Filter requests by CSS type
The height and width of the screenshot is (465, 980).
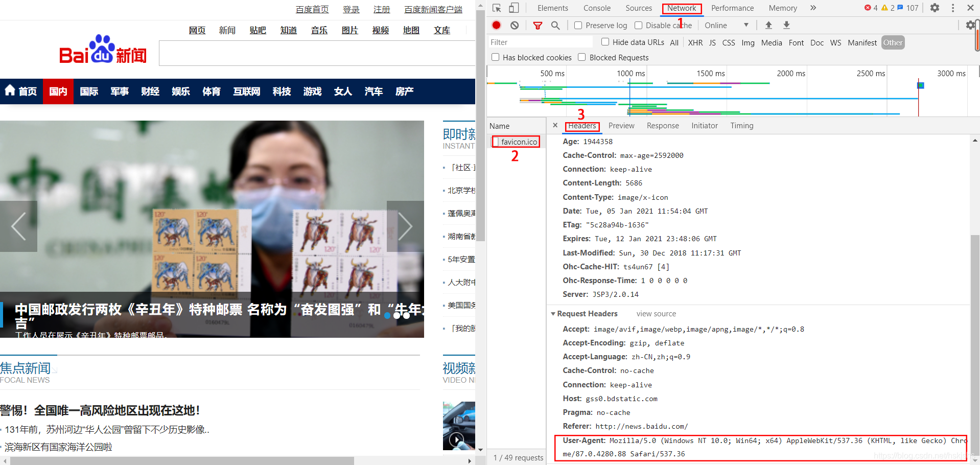click(729, 42)
